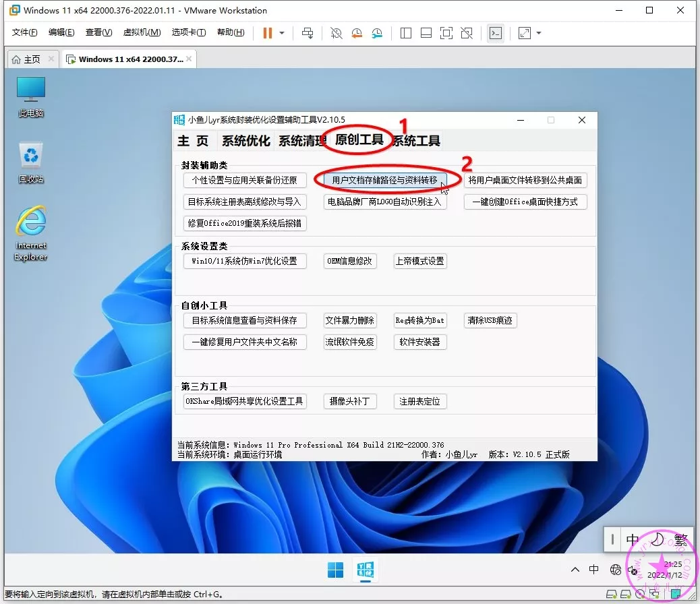700x604 pixels.
Task: Enter VMware full screen mode icon
Action: click(446, 33)
